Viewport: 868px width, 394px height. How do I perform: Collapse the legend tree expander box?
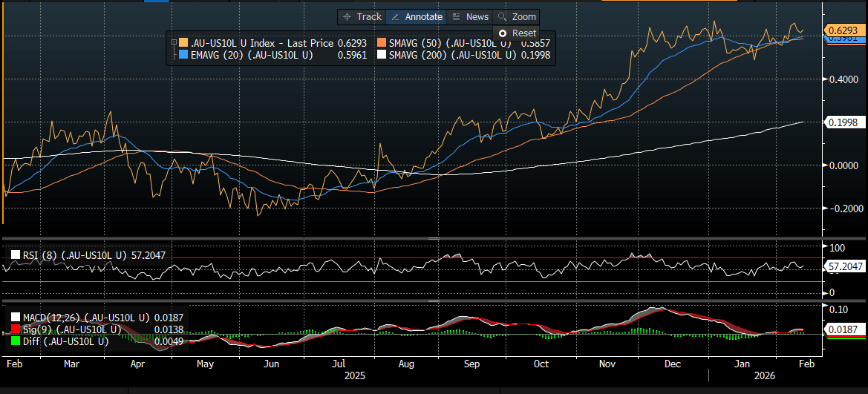(x=174, y=42)
